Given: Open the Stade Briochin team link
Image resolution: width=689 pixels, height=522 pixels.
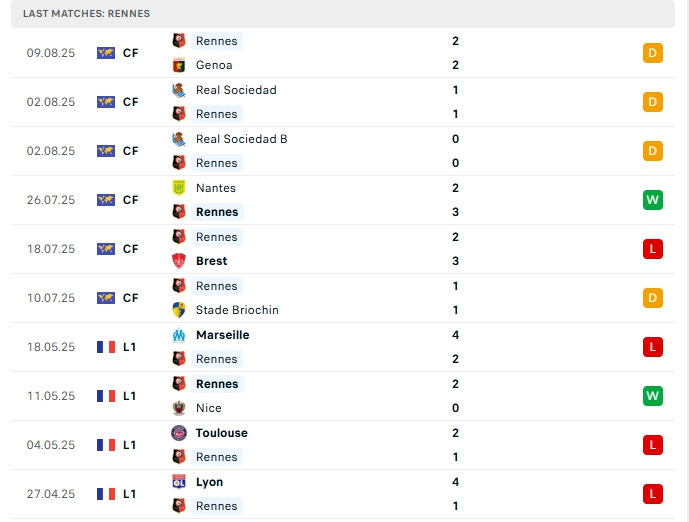Looking at the screenshot, I should click(x=237, y=310).
